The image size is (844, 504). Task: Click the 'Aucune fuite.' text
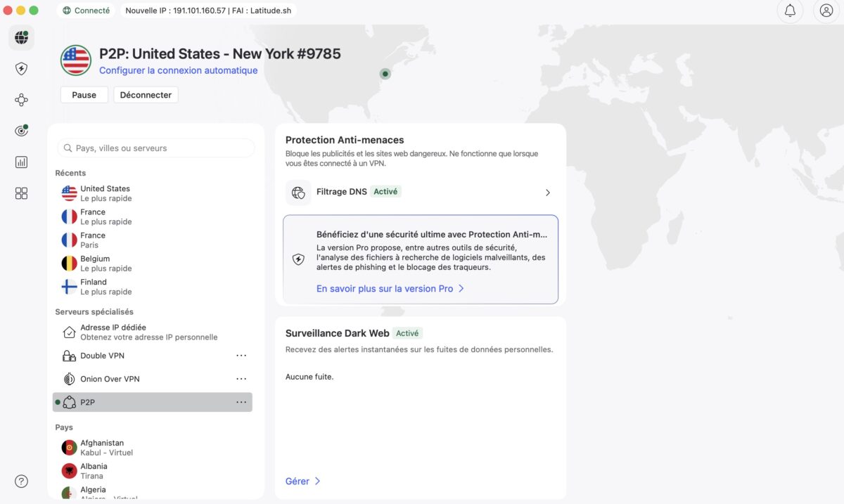[309, 377]
